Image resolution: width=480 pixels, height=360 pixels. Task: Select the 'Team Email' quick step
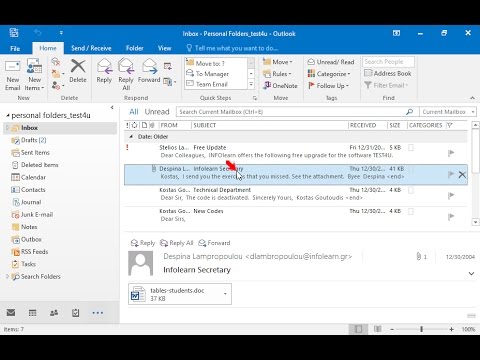216,84
